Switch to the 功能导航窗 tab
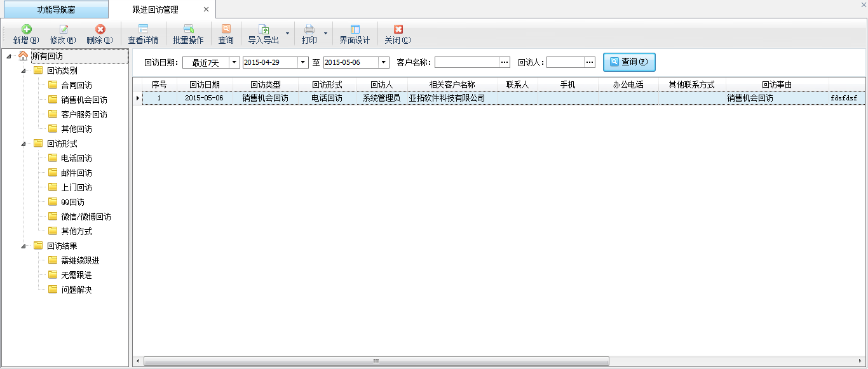 click(56, 10)
